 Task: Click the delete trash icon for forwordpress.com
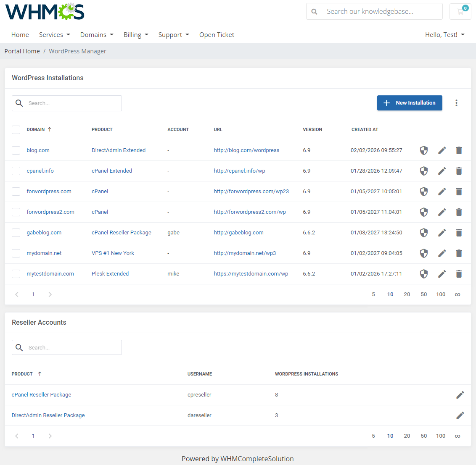[x=459, y=192]
